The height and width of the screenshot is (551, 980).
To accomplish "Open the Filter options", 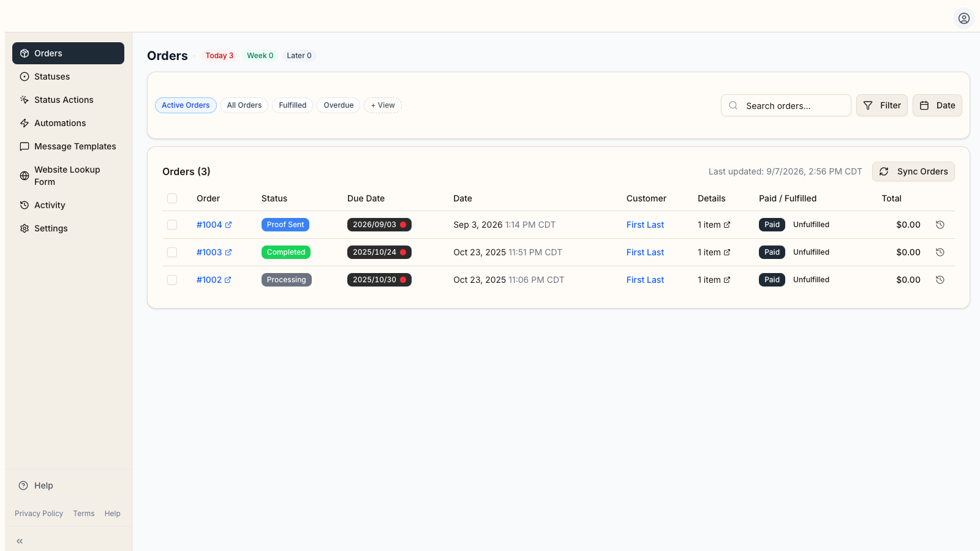I will point(882,105).
